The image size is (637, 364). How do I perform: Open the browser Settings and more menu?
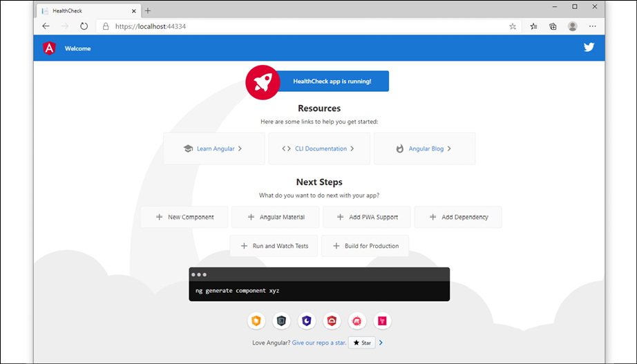(x=593, y=26)
